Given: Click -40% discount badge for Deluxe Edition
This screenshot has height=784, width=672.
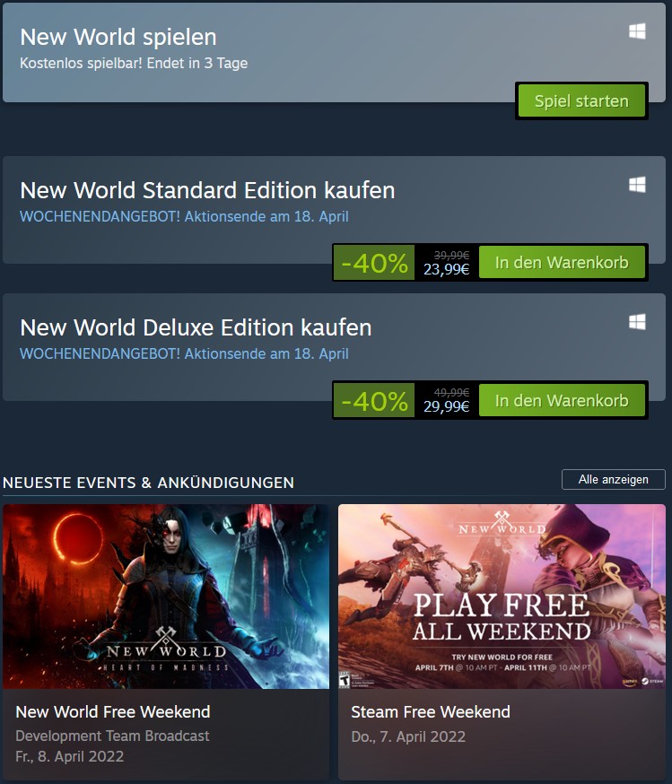Looking at the screenshot, I should [374, 400].
